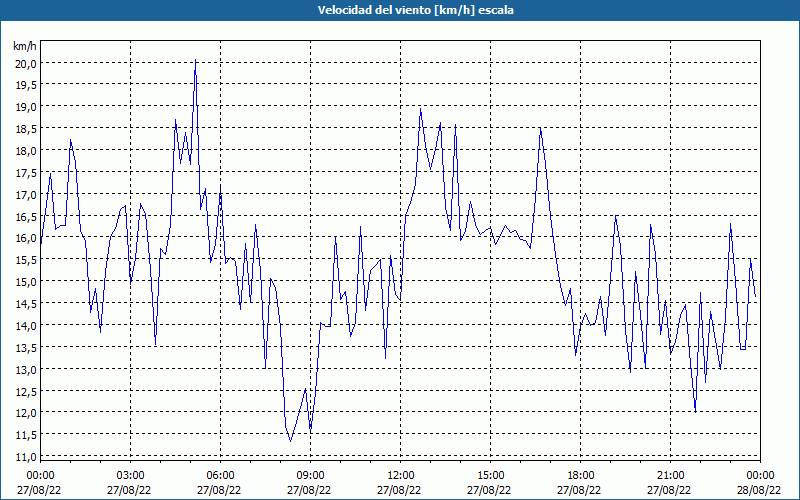Image resolution: width=800 pixels, height=500 pixels.
Task: Click the 12 km/h dip near 21:50
Action: point(695,411)
